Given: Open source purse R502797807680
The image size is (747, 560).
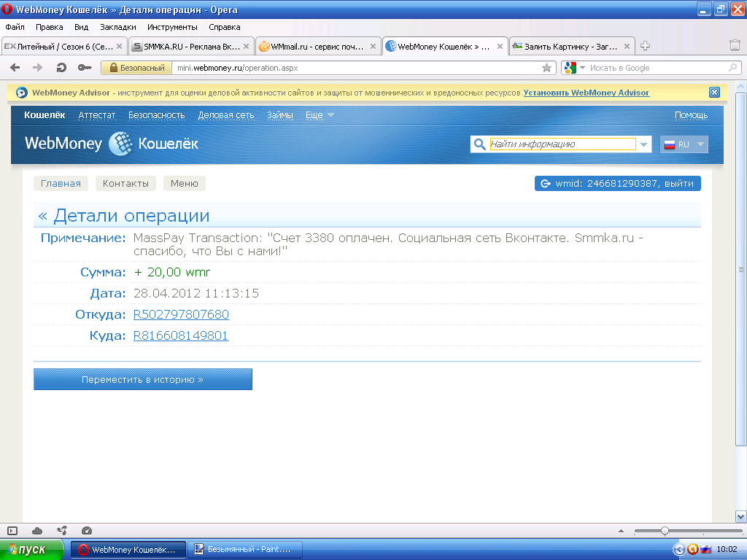Looking at the screenshot, I should 181,314.
